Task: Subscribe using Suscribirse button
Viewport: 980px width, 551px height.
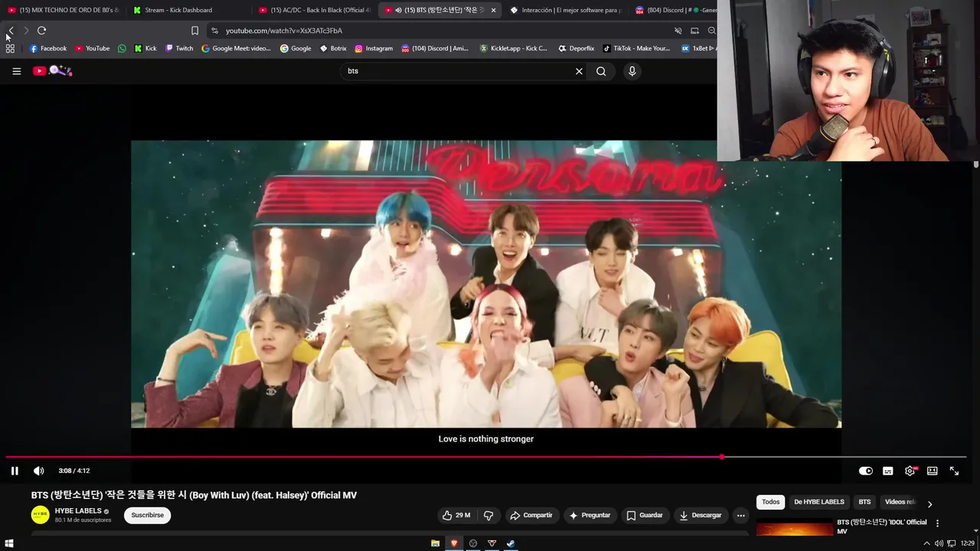Action: coord(148,515)
